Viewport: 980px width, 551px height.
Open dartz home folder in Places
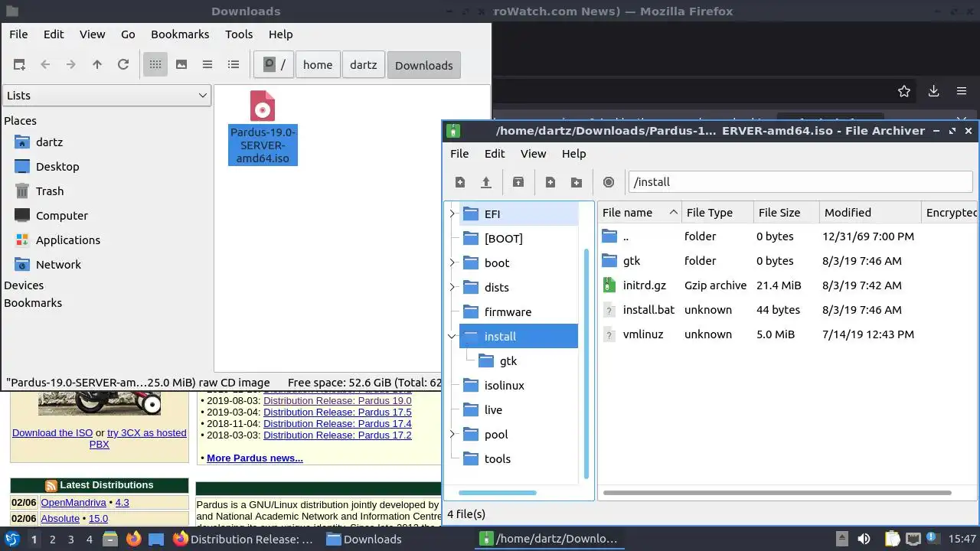click(49, 142)
